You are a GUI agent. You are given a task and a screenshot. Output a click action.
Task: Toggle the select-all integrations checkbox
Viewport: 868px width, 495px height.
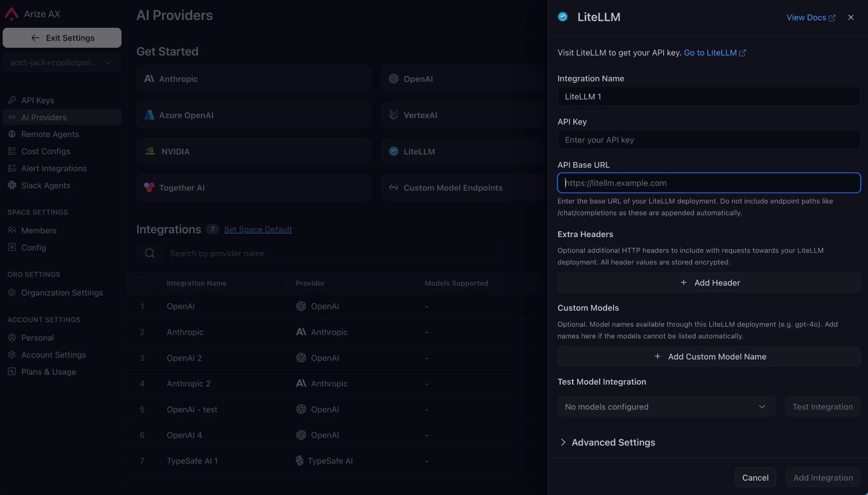pyautogui.click(x=142, y=282)
